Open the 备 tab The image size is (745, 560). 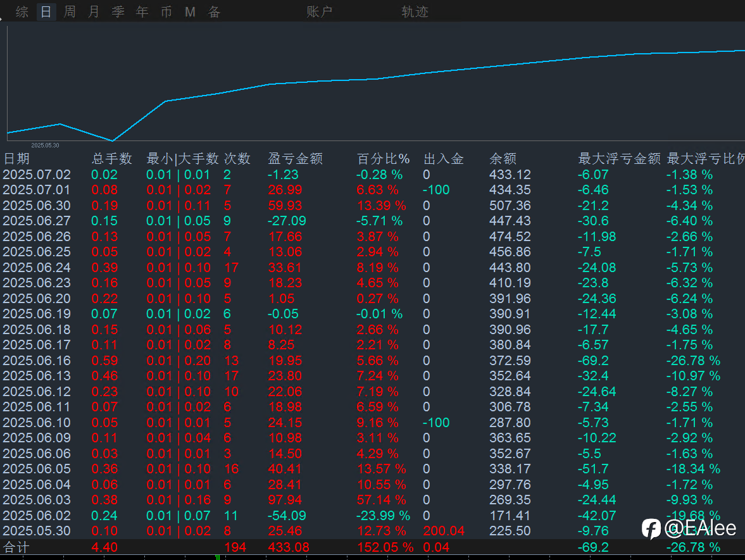coord(215,11)
